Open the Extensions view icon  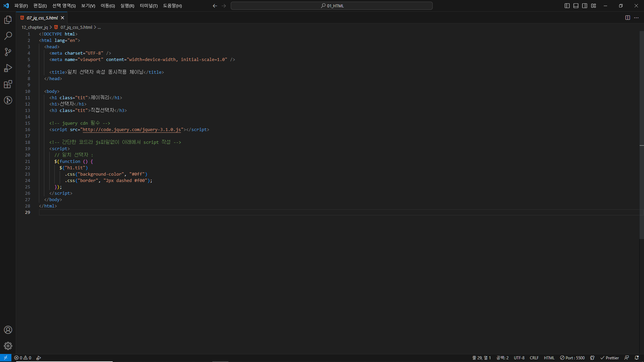click(x=8, y=84)
